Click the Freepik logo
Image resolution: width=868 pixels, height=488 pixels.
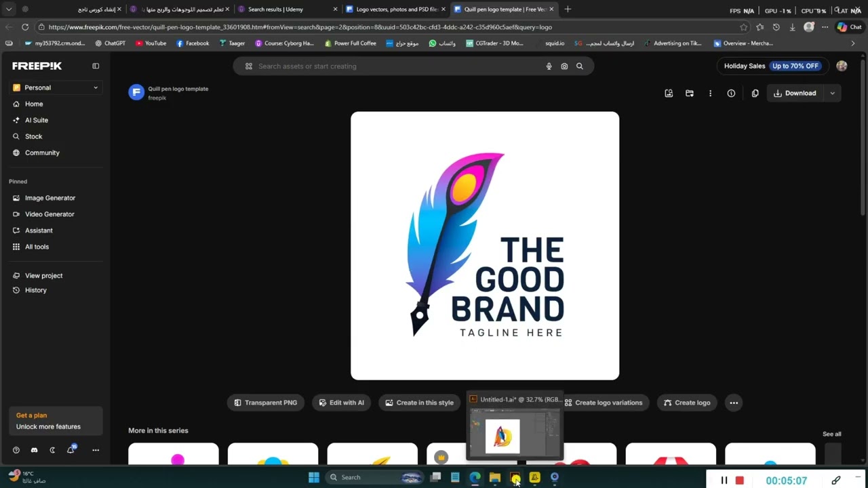[x=37, y=66]
